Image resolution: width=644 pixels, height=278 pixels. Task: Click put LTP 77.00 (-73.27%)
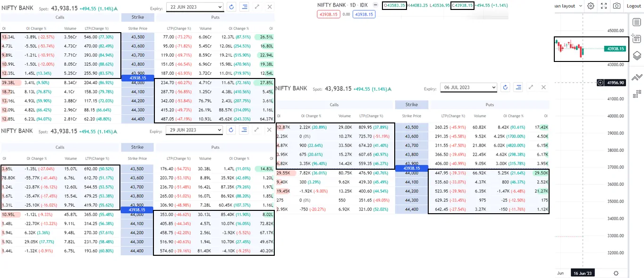(x=177, y=36)
